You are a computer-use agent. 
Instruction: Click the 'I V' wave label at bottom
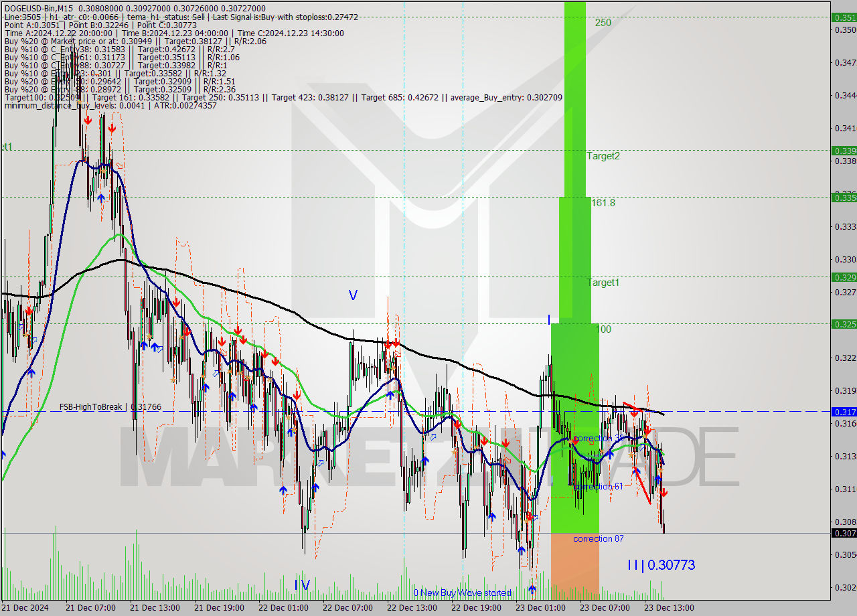(302, 585)
